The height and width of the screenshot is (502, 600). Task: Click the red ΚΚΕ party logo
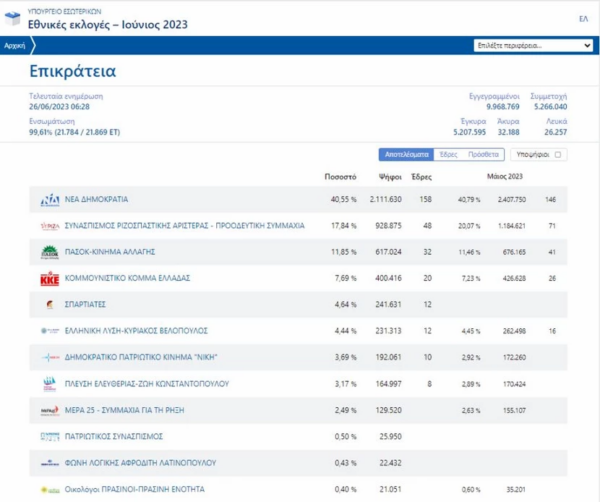point(49,278)
